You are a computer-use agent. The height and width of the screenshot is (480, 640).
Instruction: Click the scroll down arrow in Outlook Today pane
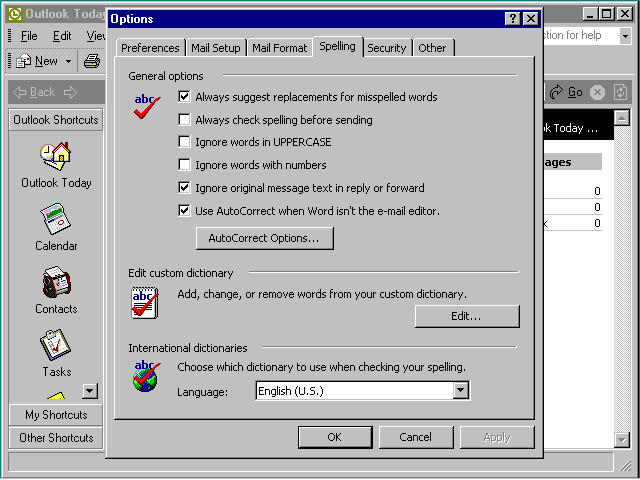622,439
